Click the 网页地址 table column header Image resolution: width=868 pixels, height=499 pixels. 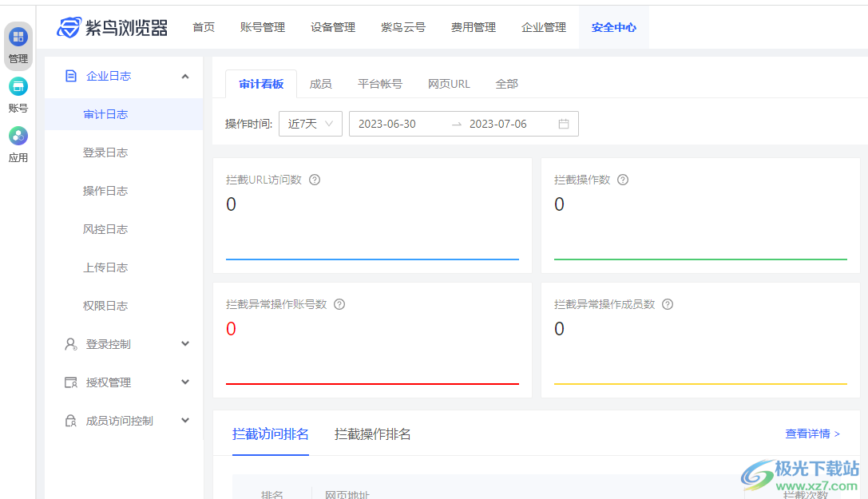point(347,494)
